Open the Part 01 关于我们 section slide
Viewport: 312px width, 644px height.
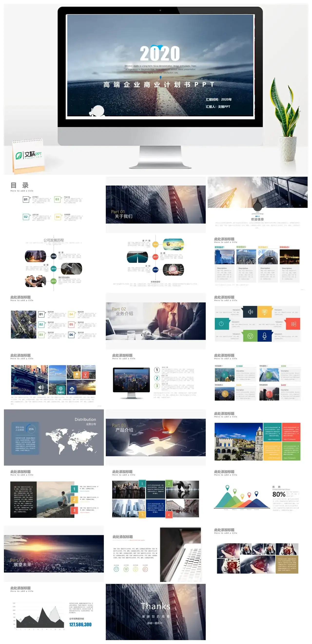pyautogui.click(x=156, y=204)
